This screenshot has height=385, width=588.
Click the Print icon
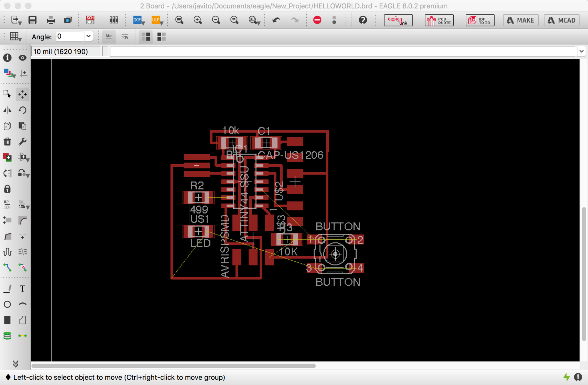[51, 20]
